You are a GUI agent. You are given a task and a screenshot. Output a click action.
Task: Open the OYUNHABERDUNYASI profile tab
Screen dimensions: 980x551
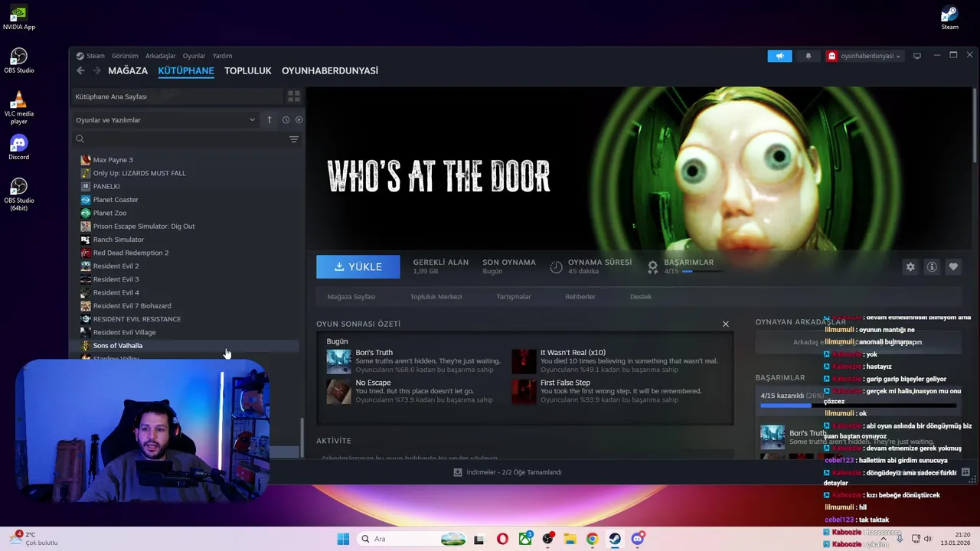(330, 70)
